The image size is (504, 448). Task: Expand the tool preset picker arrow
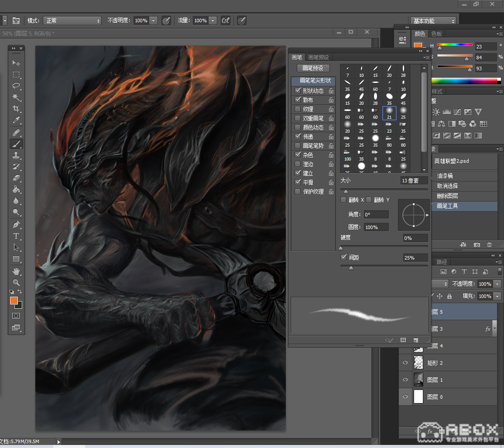pos(5,21)
